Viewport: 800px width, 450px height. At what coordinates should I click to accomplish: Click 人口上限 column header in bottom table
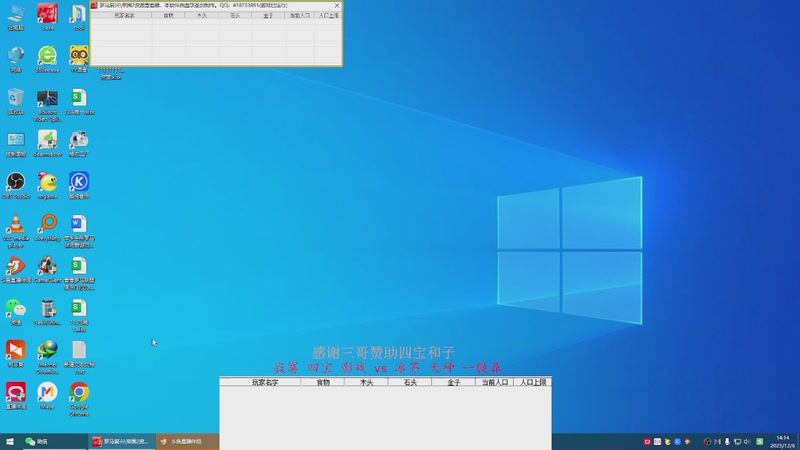click(x=533, y=382)
